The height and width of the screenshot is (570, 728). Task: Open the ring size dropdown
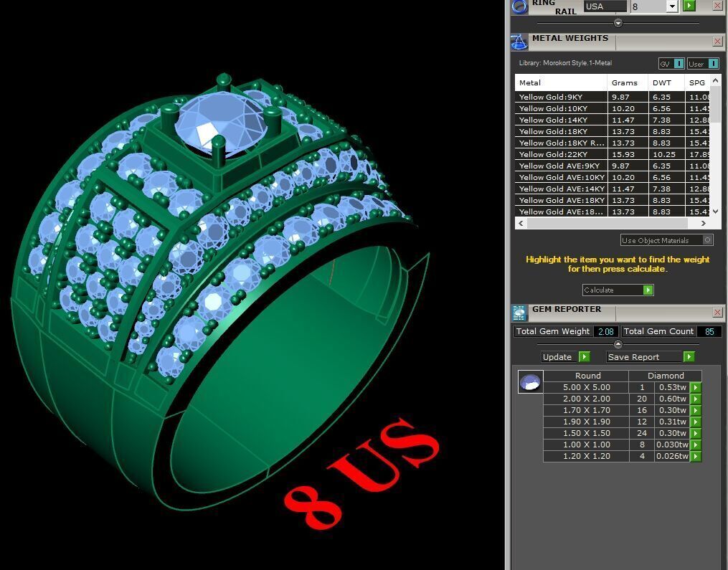(672, 6)
